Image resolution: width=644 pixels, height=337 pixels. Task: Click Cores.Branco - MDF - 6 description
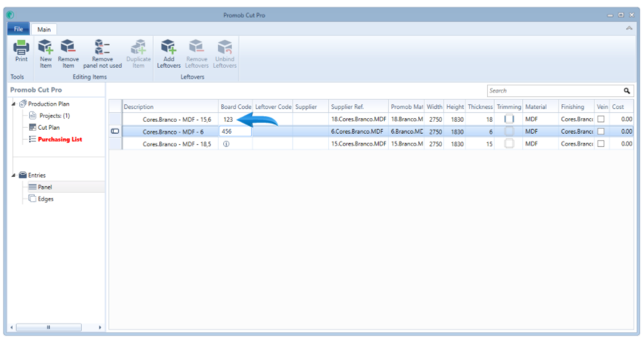pyautogui.click(x=173, y=132)
